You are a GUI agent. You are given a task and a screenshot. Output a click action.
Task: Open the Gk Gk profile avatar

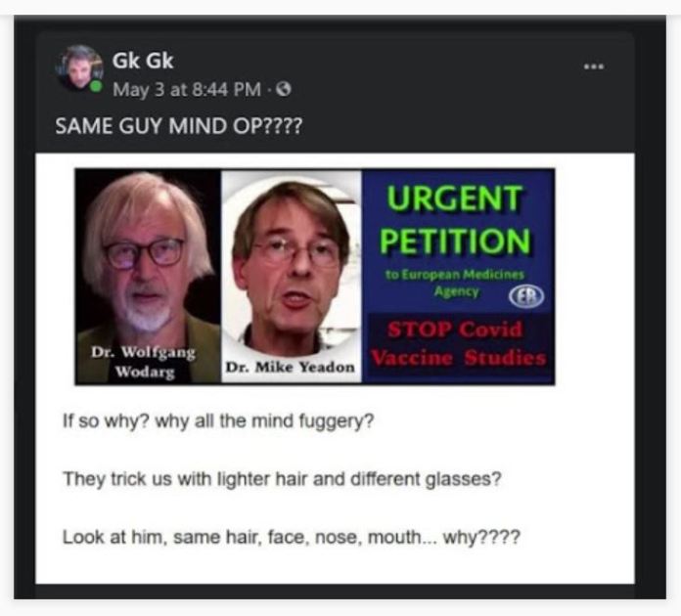(x=79, y=67)
